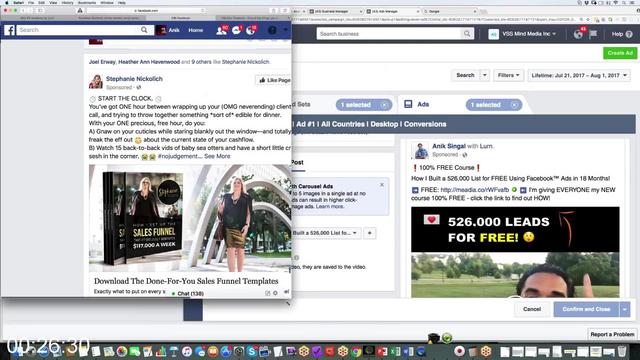Open Facebook account dropdown arrow
Image resolution: width=640 pixels, height=360 pixels.
coord(285,30)
